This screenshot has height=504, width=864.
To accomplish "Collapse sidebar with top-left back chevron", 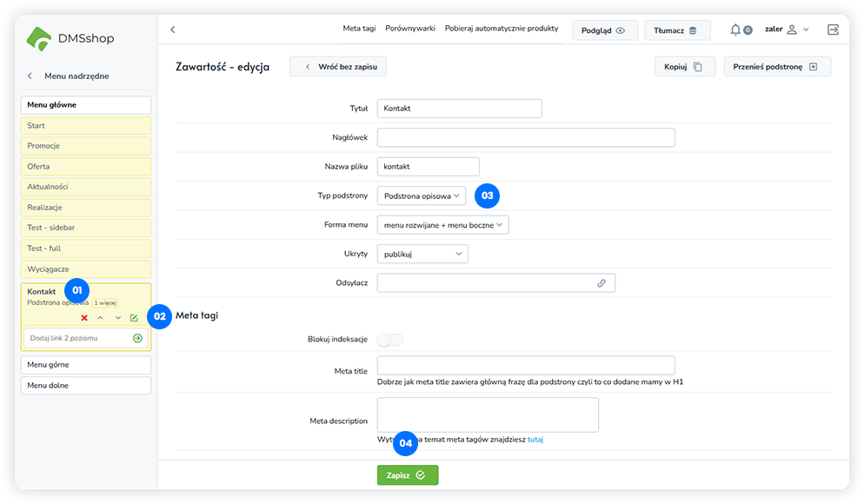I will (172, 30).
